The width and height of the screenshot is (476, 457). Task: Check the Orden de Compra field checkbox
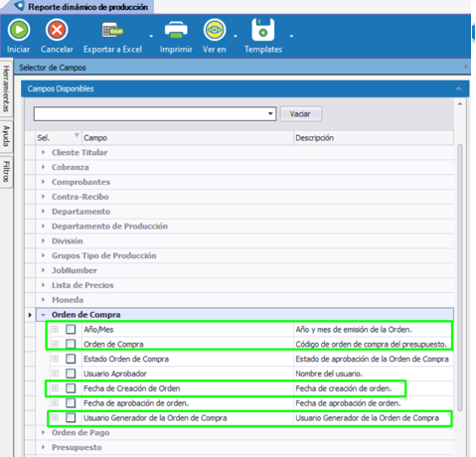[71, 344]
